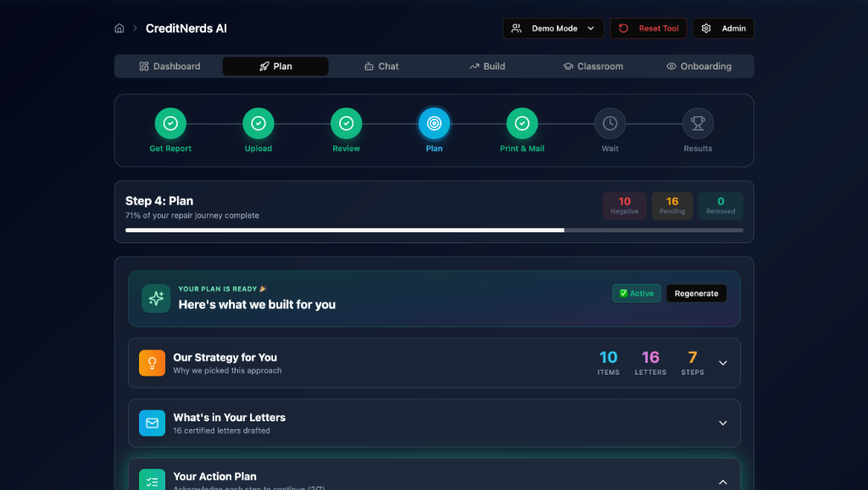Click the graduation cap Classroom icon
This screenshot has height=490, width=868.
[x=568, y=66]
